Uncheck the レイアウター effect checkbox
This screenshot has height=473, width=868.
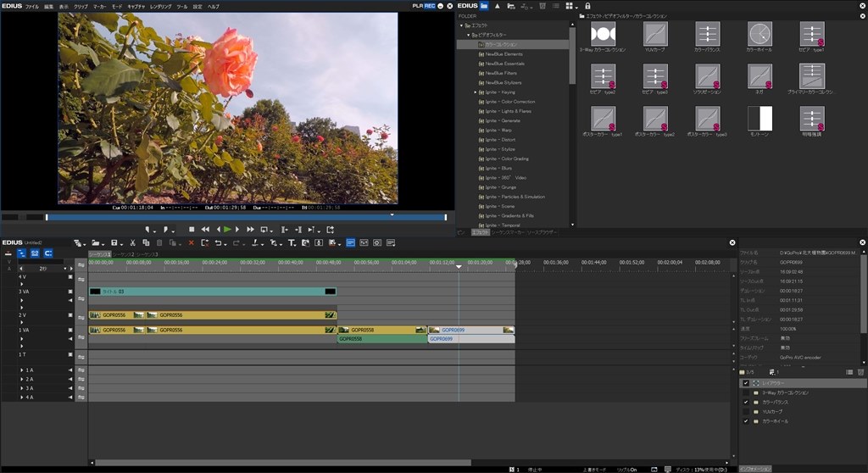746,383
